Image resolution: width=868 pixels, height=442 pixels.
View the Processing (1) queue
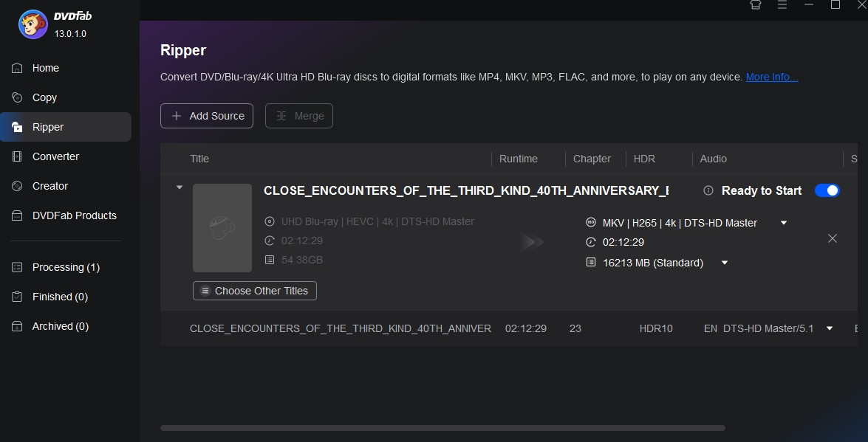pos(65,267)
